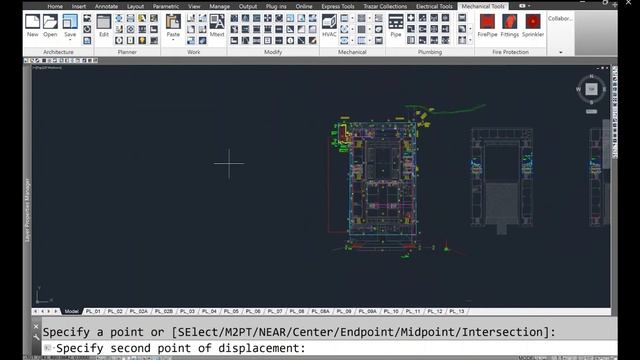Click the Modify panel title
640x360 pixels.
pos(273,52)
